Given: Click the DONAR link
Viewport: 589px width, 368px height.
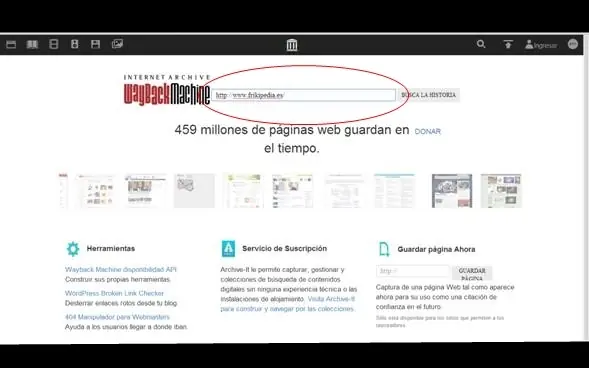Looking at the screenshot, I should [x=427, y=131].
